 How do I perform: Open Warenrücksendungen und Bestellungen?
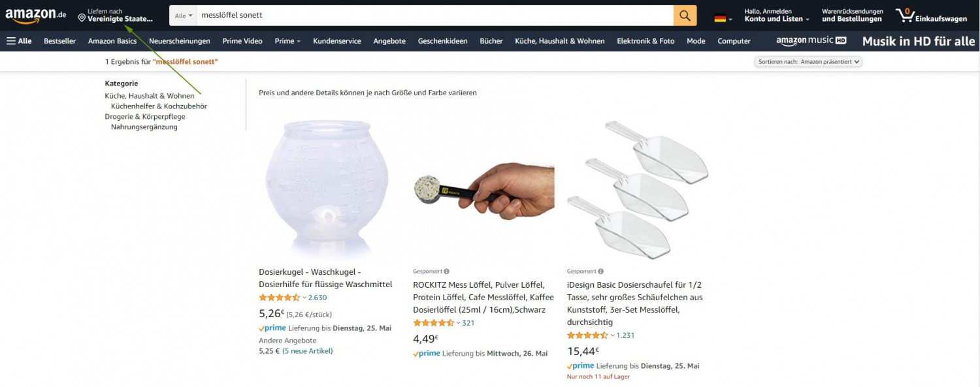click(852, 16)
